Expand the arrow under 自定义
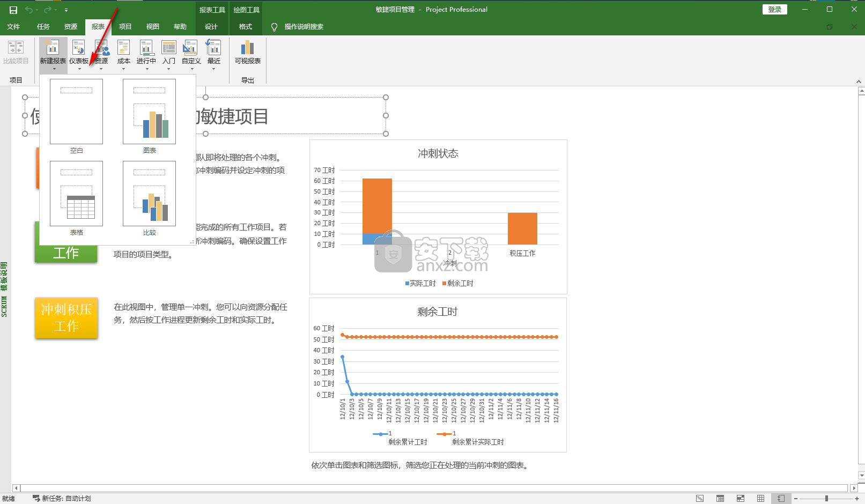This screenshot has width=865, height=504. point(191,69)
